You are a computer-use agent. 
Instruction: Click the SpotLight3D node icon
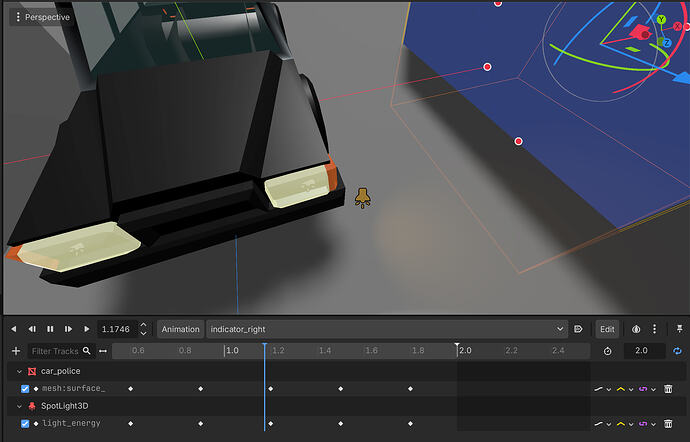[32, 406]
